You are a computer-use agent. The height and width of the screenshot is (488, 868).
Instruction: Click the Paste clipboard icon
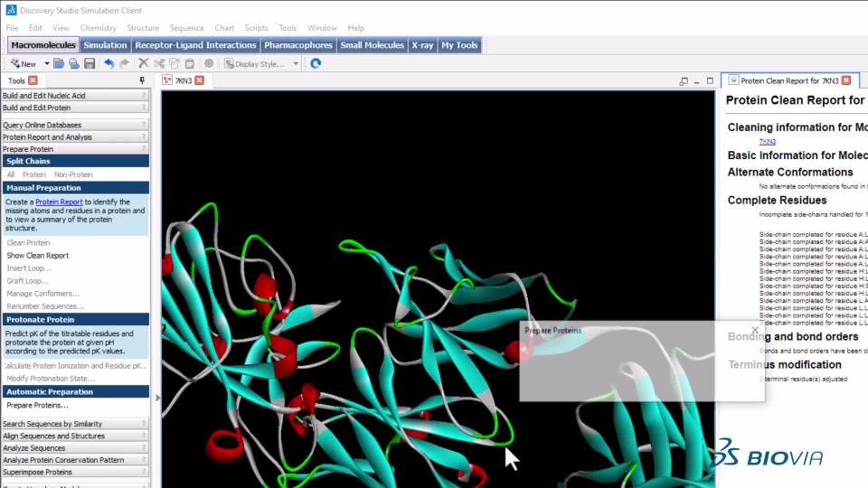coord(190,63)
